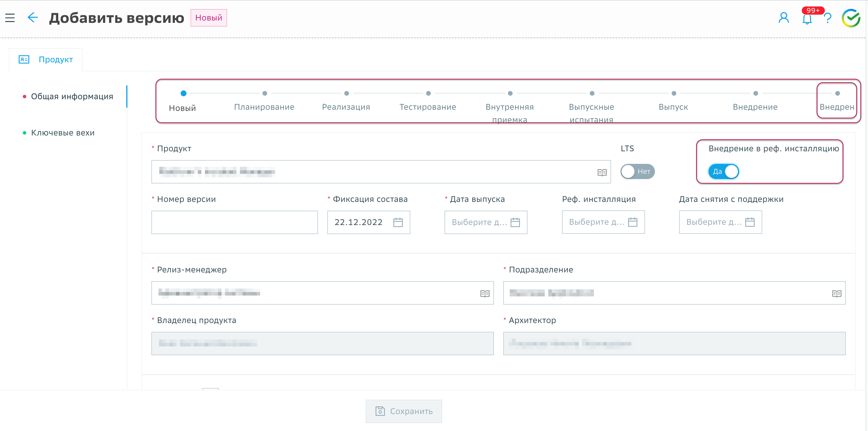The image size is (868, 431).
Task: Click the Сохранить button
Action: click(404, 411)
